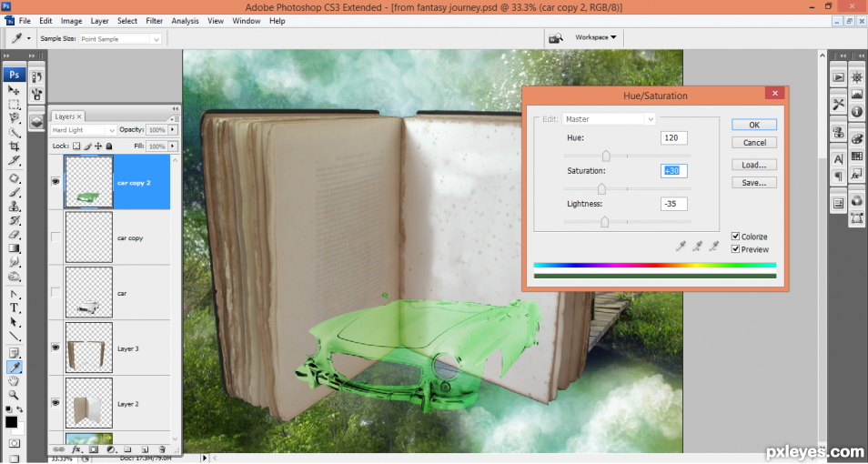Show the car copy layer

(x=56, y=237)
